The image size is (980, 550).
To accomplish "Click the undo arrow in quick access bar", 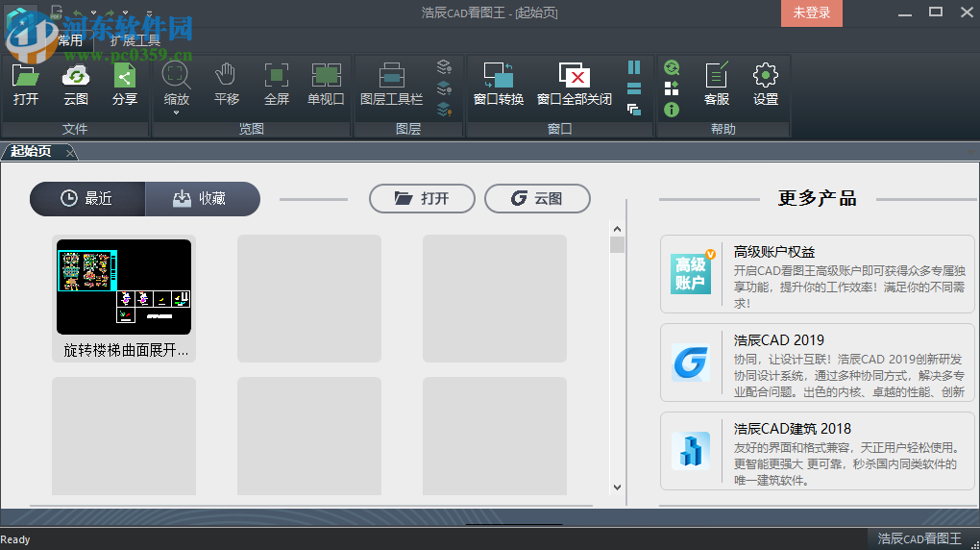I will click(x=78, y=12).
